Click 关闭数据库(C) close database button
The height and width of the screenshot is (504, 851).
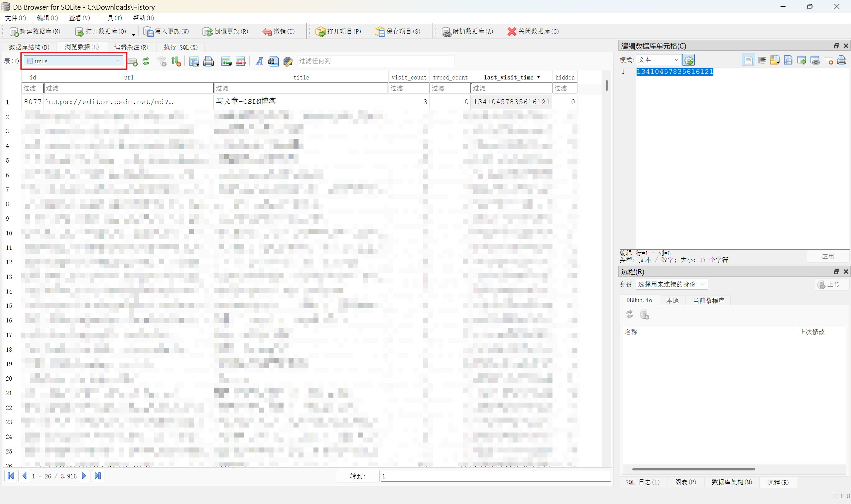click(533, 32)
